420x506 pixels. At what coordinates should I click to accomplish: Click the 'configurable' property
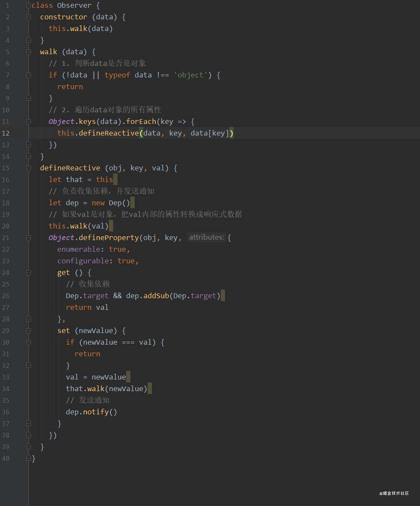pyautogui.click(x=83, y=261)
